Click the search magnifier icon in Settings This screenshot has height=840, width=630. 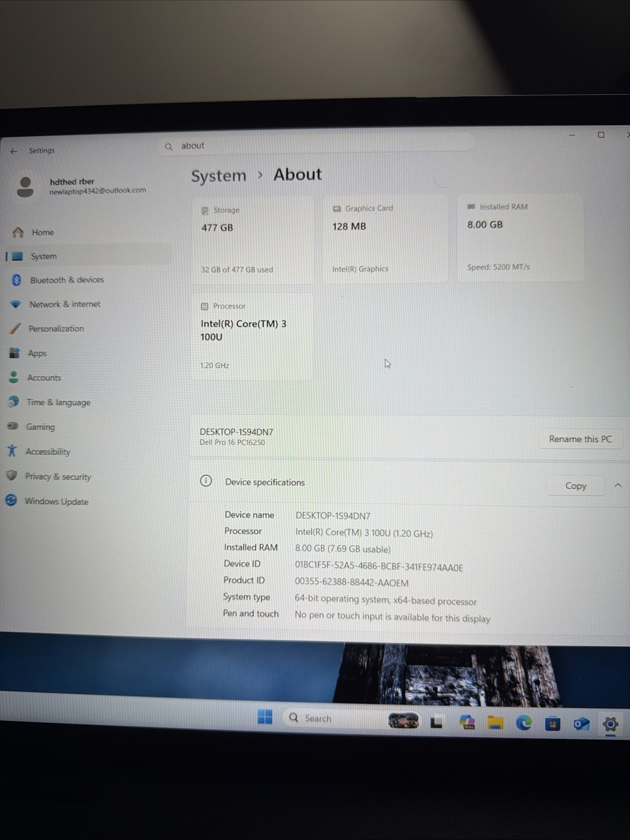[169, 147]
